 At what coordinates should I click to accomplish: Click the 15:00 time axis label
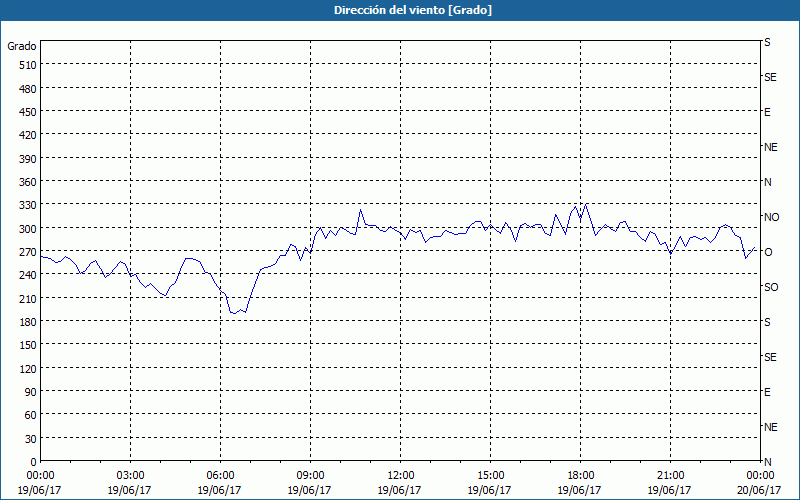point(490,476)
